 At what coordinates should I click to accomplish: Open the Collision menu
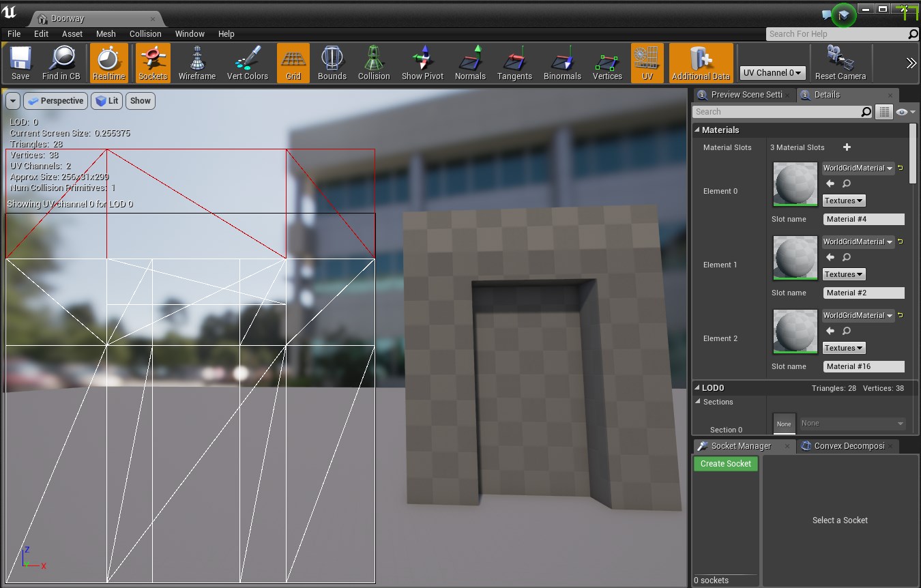pos(145,33)
